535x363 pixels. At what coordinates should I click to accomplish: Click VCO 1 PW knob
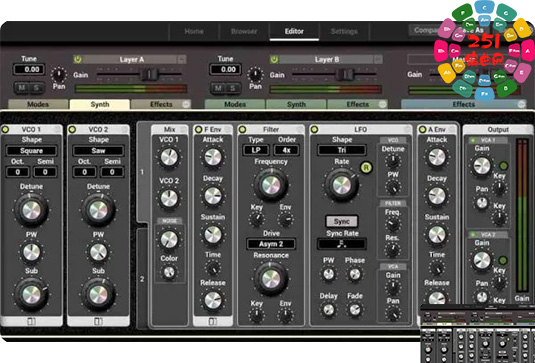point(31,252)
